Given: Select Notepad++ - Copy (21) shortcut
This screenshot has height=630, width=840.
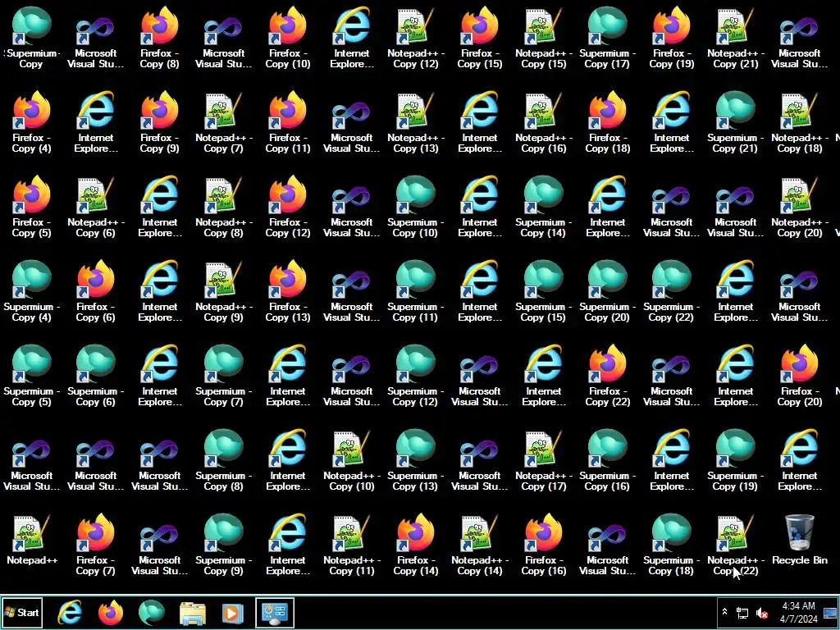Looking at the screenshot, I should tap(735, 38).
